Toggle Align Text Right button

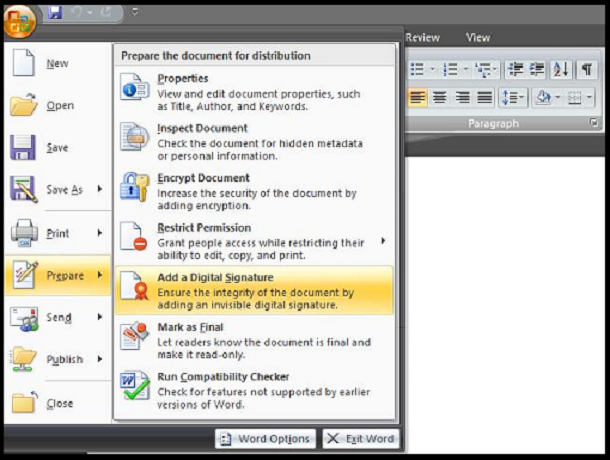463,97
